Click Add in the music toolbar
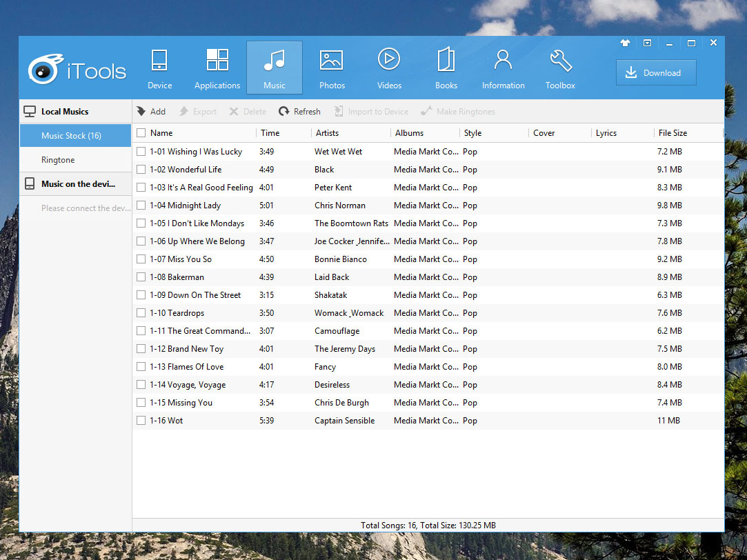 pyautogui.click(x=151, y=112)
